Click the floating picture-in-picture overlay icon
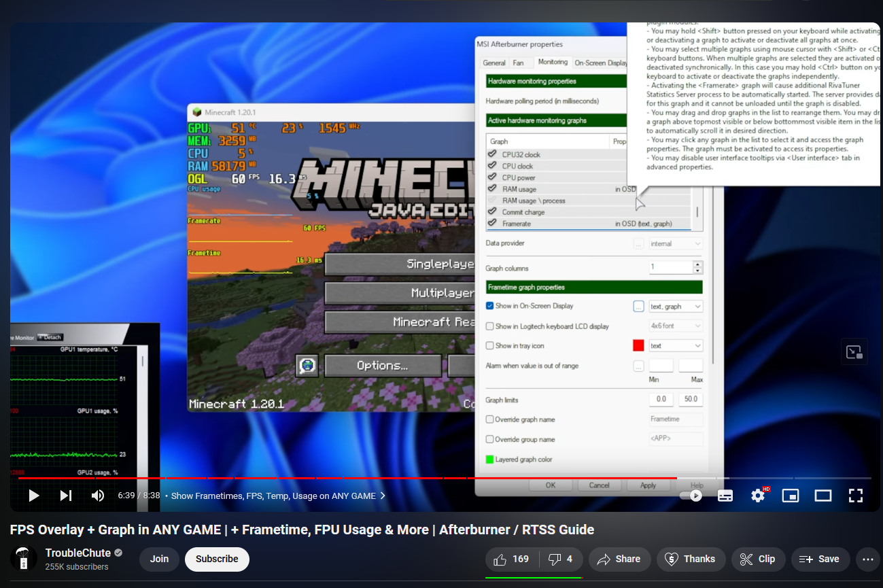The width and height of the screenshot is (883, 588). pos(854,351)
